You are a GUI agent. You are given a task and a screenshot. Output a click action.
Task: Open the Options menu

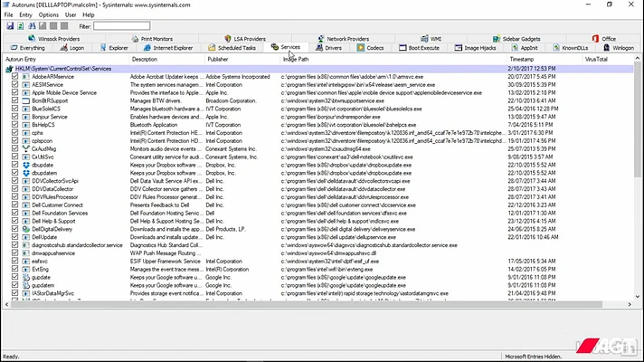coord(49,14)
